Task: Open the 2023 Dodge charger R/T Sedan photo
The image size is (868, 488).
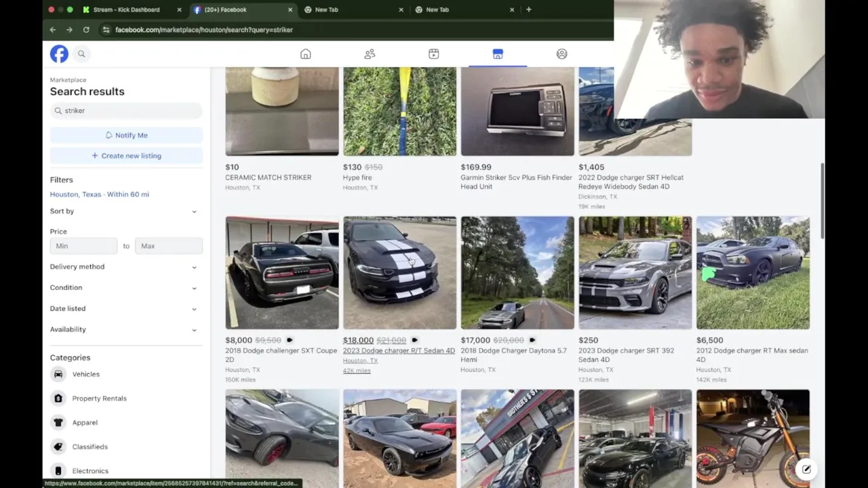Action: (399, 273)
